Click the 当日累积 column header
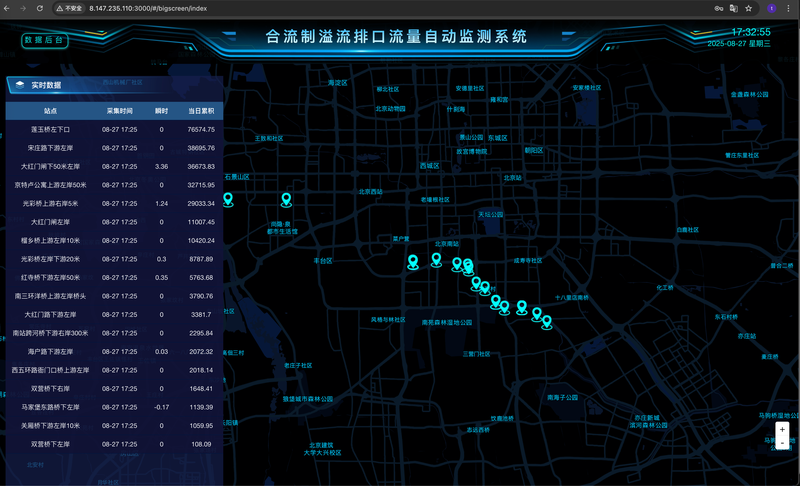This screenshot has width=800, height=486. pos(201,111)
